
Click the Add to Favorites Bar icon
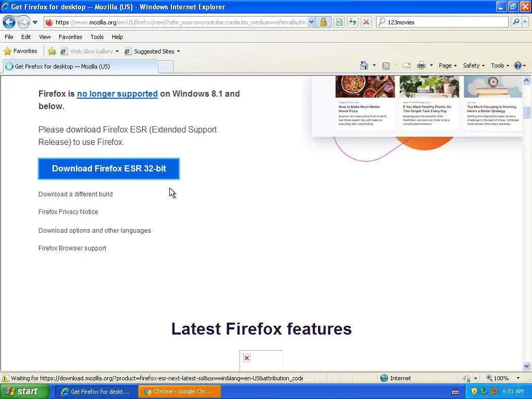pyautogui.click(x=52, y=51)
